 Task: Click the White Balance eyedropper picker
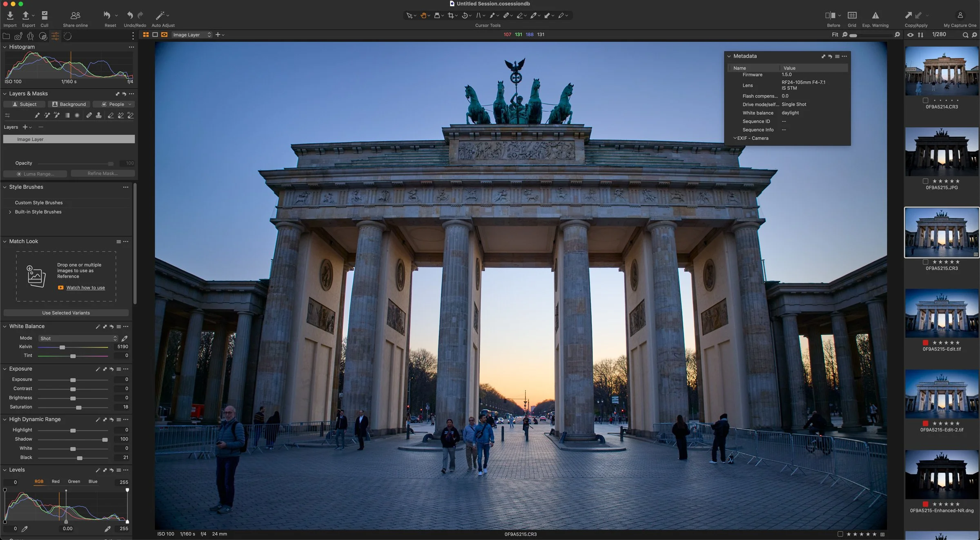tap(125, 338)
